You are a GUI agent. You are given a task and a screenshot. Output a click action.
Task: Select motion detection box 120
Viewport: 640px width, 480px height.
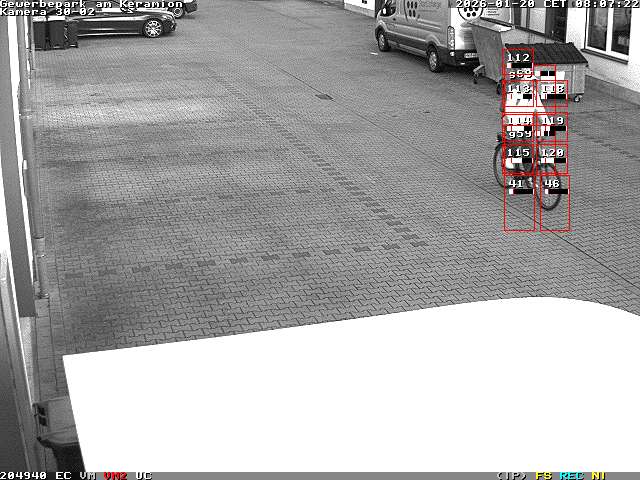click(x=552, y=152)
